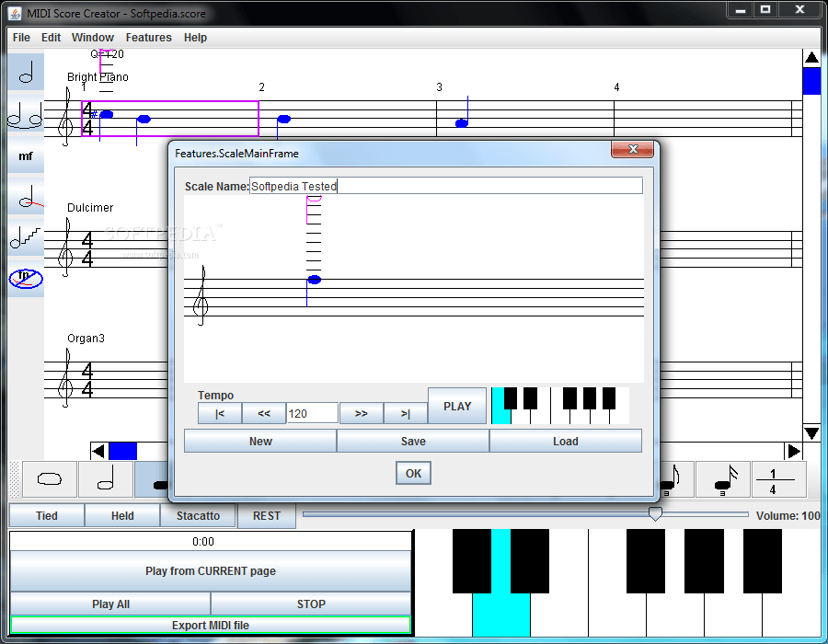This screenshot has width=828, height=644.
Task: Adjust the Volume slider
Action: click(655, 515)
